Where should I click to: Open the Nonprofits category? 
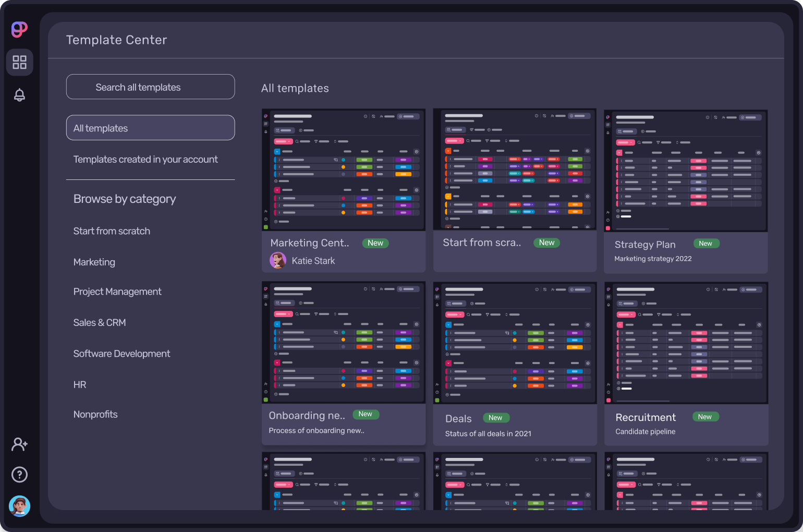(x=95, y=414)
